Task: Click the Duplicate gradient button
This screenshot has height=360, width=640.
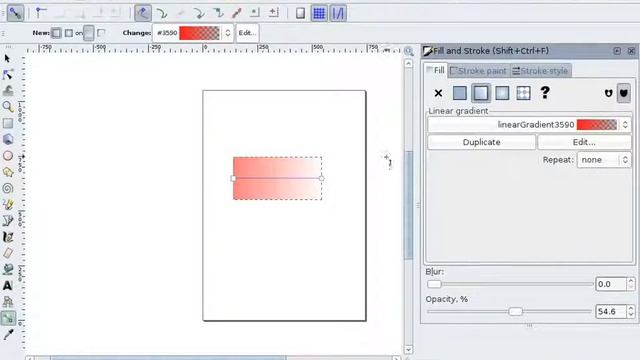Action: click(x=482, y=142)
